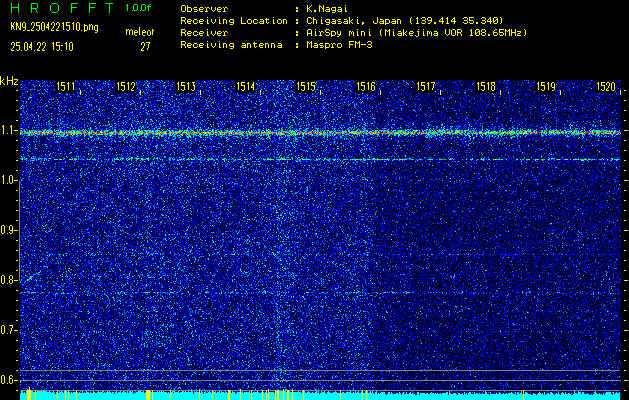The height and width of the screenshot is (400, 629).
Task: Click the 1513 time marker
Action: point(186,86)
